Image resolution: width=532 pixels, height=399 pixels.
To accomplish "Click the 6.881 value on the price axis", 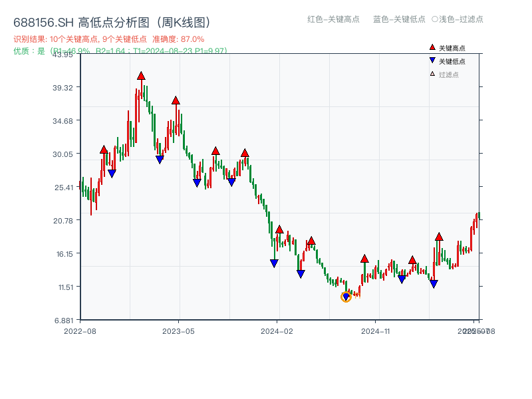I will 63,319.
